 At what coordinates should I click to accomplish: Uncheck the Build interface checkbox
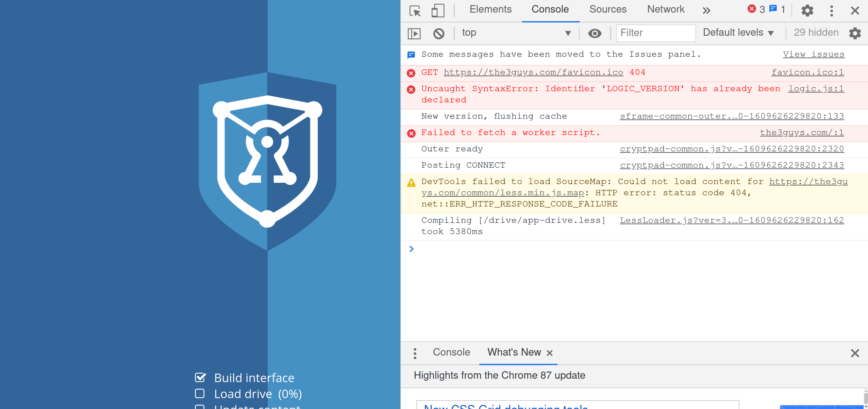click(200, 377)
